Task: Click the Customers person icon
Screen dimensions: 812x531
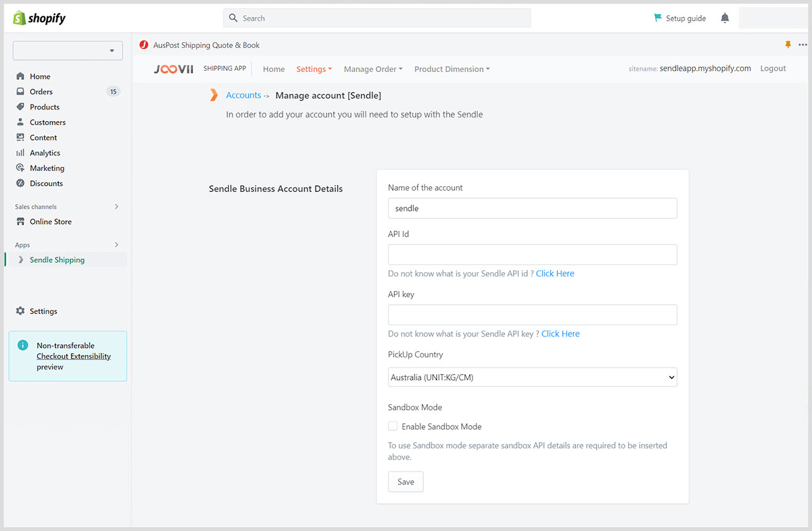Action: tap(20, 122)
